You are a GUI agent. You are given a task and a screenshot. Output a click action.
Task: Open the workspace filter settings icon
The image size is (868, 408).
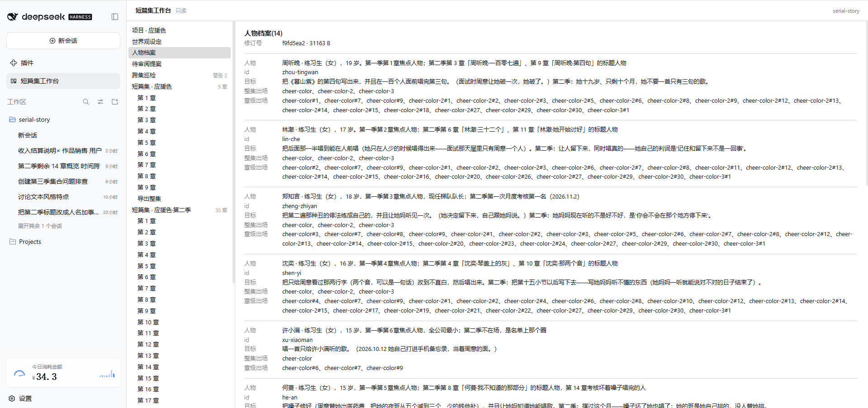pos(100,102)
